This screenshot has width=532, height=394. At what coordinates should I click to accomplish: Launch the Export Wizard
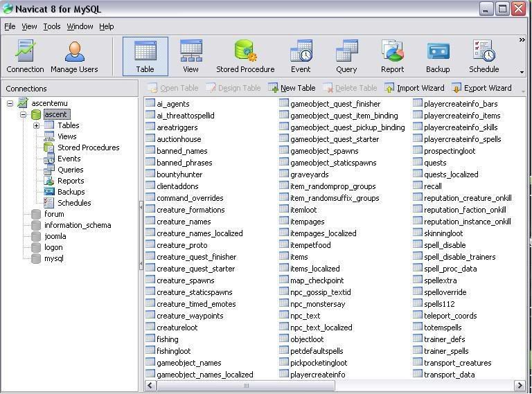tap(482, 88)
